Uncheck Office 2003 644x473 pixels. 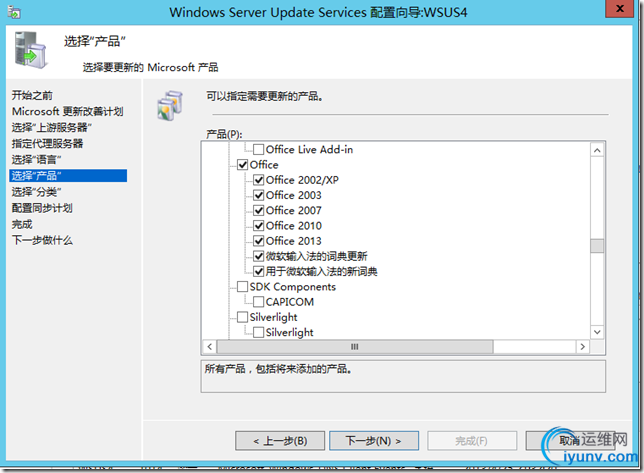click(x=258, y=195)
